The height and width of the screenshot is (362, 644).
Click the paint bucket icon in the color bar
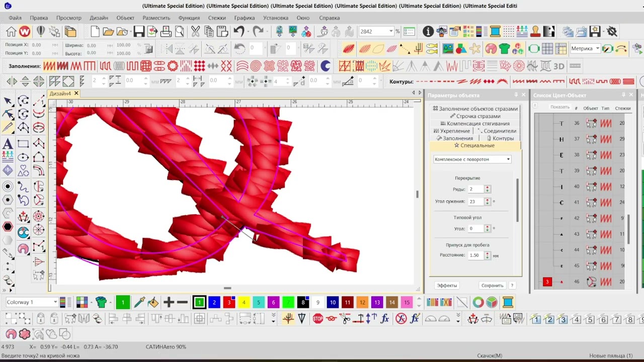(x=153, y=302)
